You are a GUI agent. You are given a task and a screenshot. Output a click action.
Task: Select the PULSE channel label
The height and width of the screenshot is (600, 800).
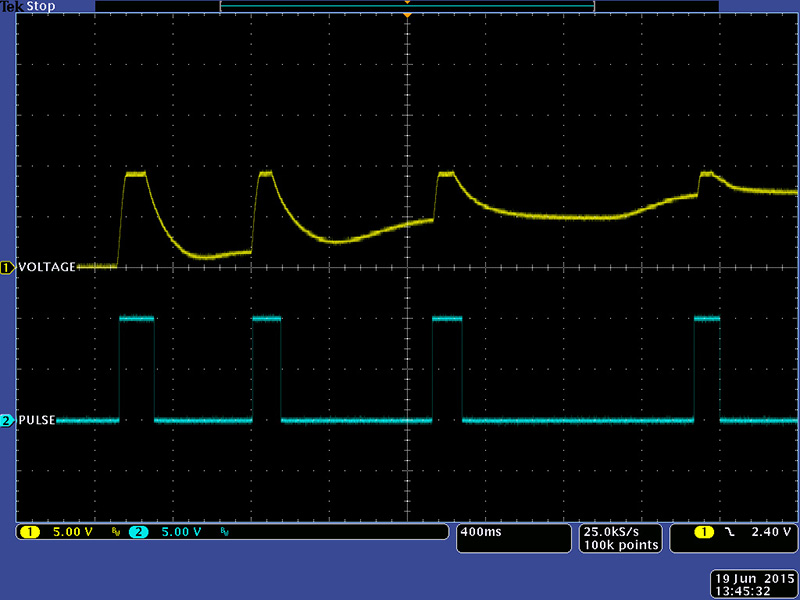[x=37, y=421]
